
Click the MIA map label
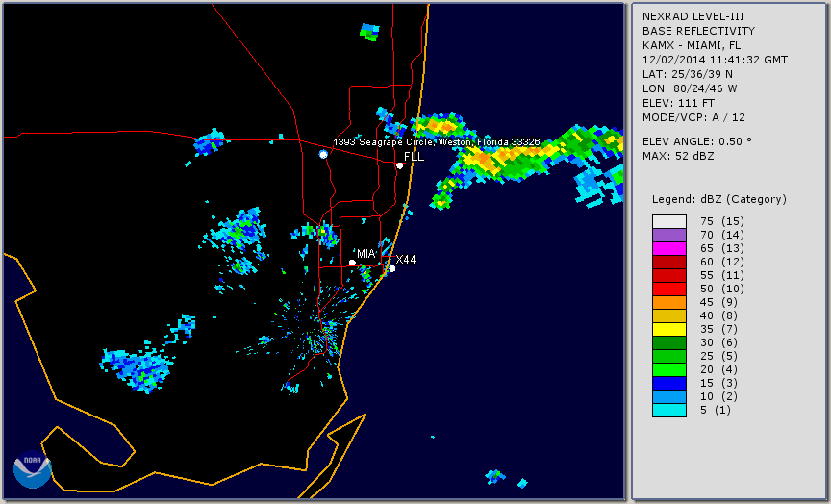click(x=365, y=254)
